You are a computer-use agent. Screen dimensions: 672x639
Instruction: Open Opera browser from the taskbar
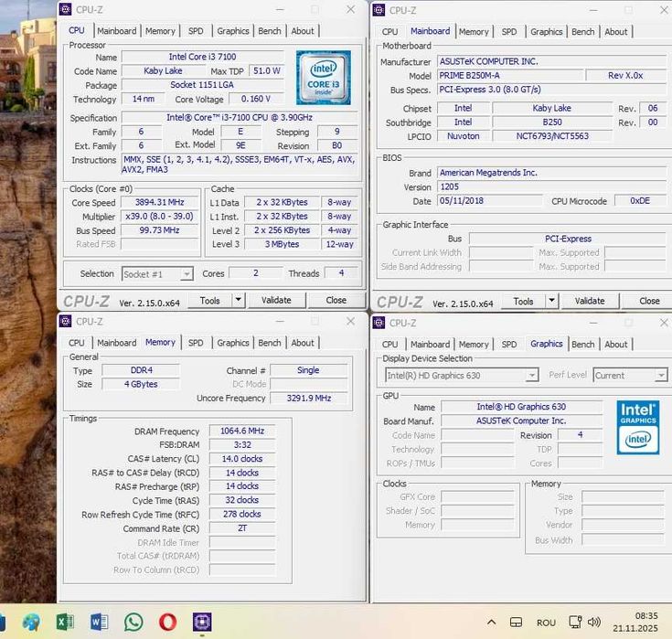pos(167,622)
